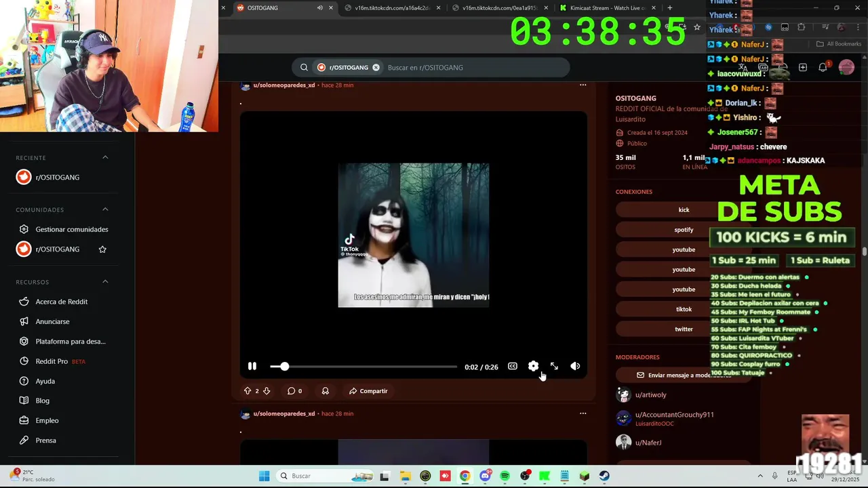This screenshot has width=868, height=488.
Task: Open options menu of the second post
Action: click(583, 413)
